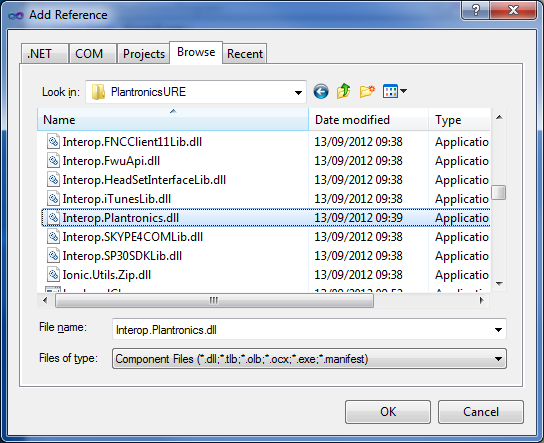544x443 pixels.
Task: Click the Interop.iTunesLib.dll file icon
Action: (x=53, y=199)
